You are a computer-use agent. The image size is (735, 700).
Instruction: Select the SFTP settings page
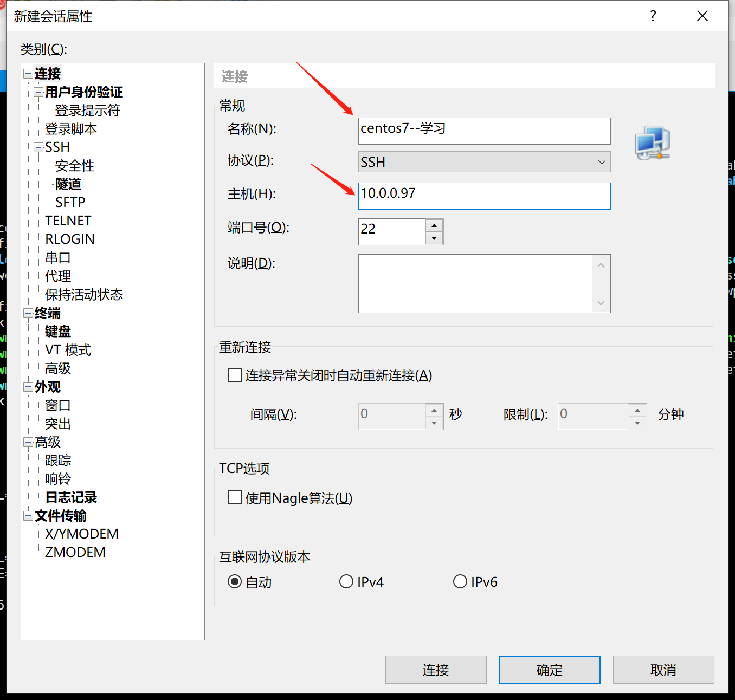coord(69,202)
